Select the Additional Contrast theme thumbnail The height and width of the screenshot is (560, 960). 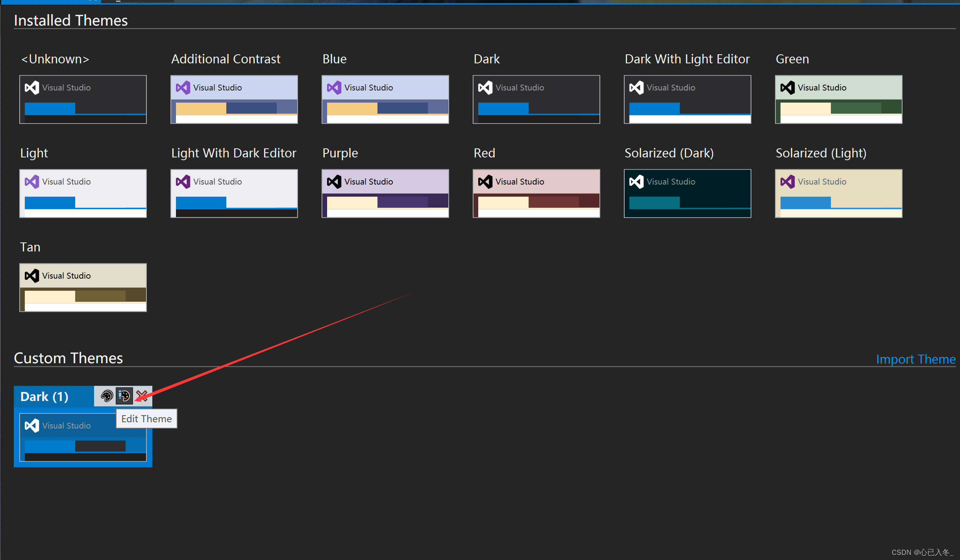click(234, 100)
